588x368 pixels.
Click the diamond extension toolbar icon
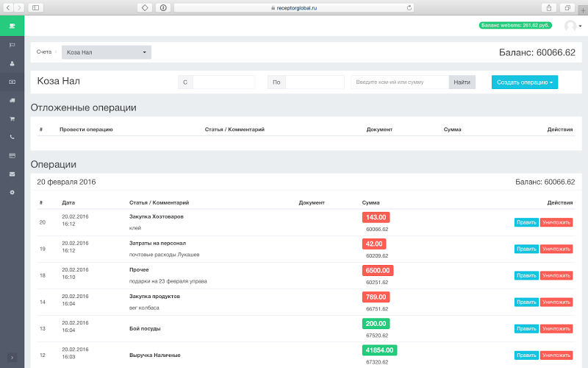click(145, 7)
